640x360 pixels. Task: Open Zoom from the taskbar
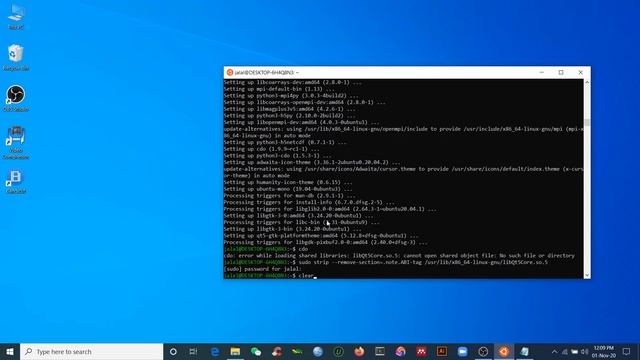tap(462, 351)
